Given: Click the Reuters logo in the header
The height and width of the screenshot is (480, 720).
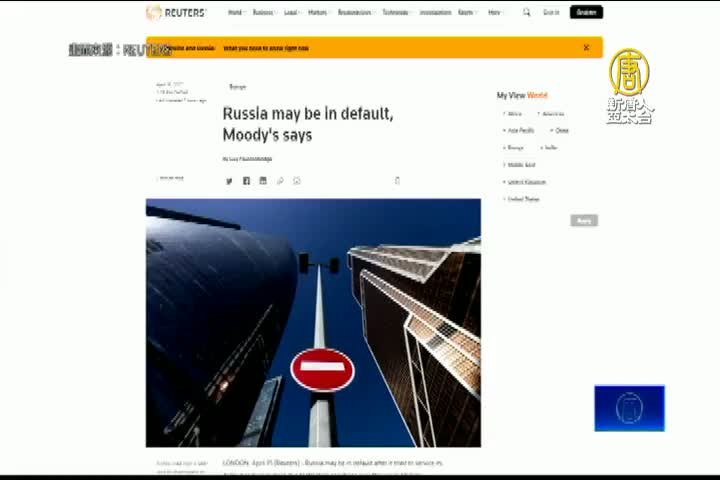Looking at the screenshot, I should (176, 12).
